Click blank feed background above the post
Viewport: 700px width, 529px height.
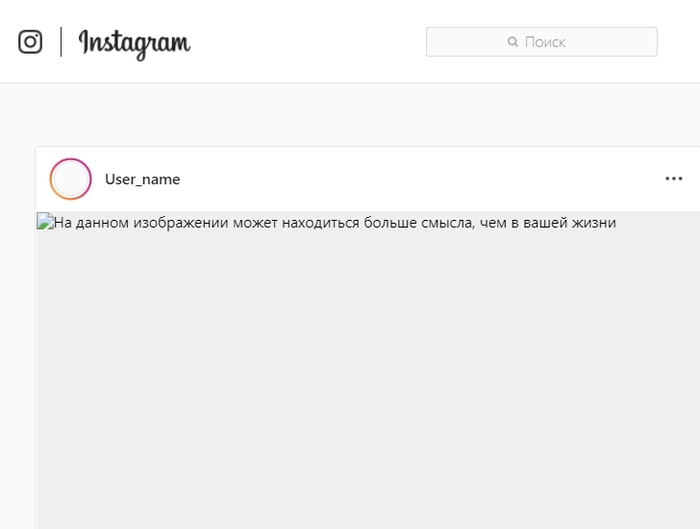pyautogui.click(x=350, y=114)
